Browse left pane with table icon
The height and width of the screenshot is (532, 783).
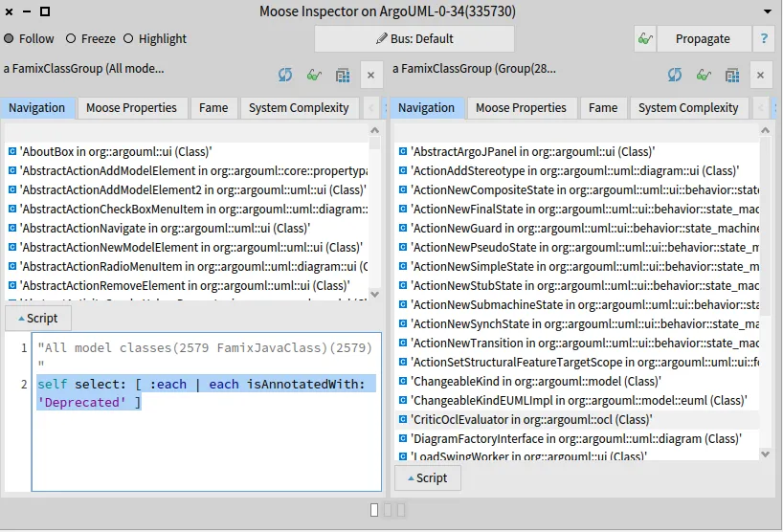click(x=343, y=76)
